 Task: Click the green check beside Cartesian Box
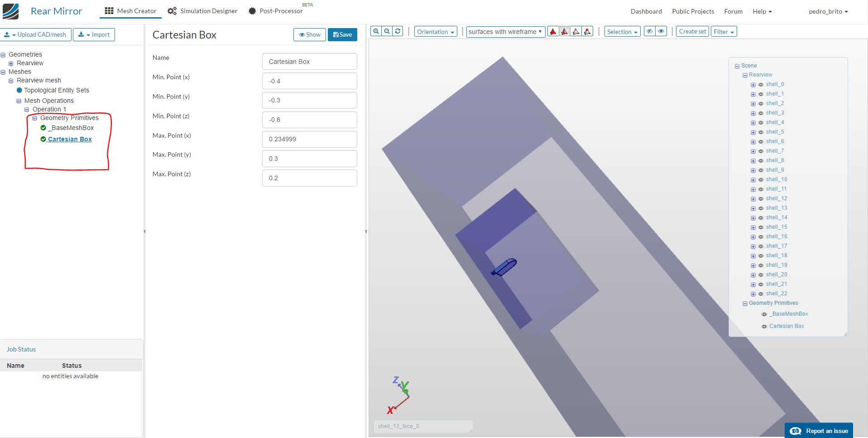pos(43,139)
